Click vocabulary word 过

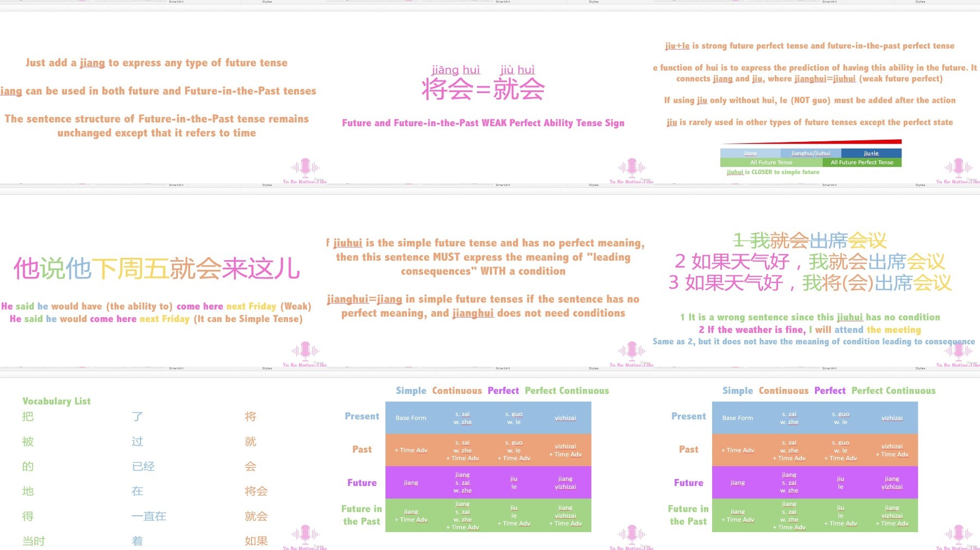point(137,442)
